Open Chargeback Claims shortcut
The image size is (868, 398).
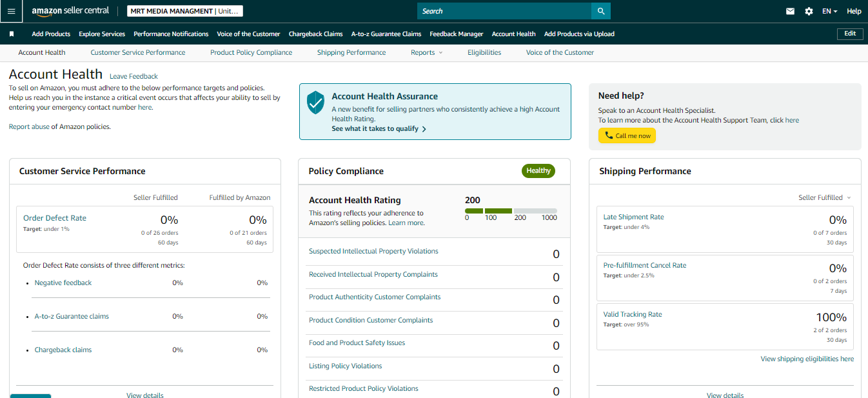click(315, 34)
